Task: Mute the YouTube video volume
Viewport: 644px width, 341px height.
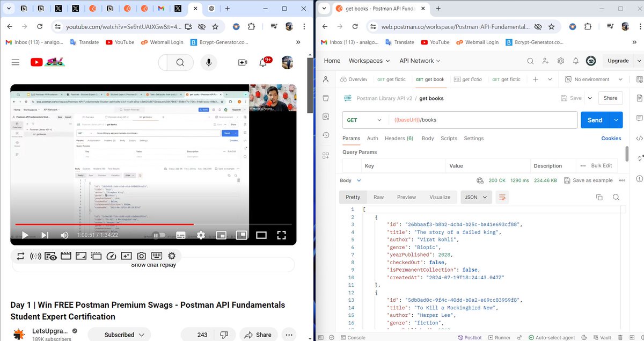Action: click(x=64, y=235)
